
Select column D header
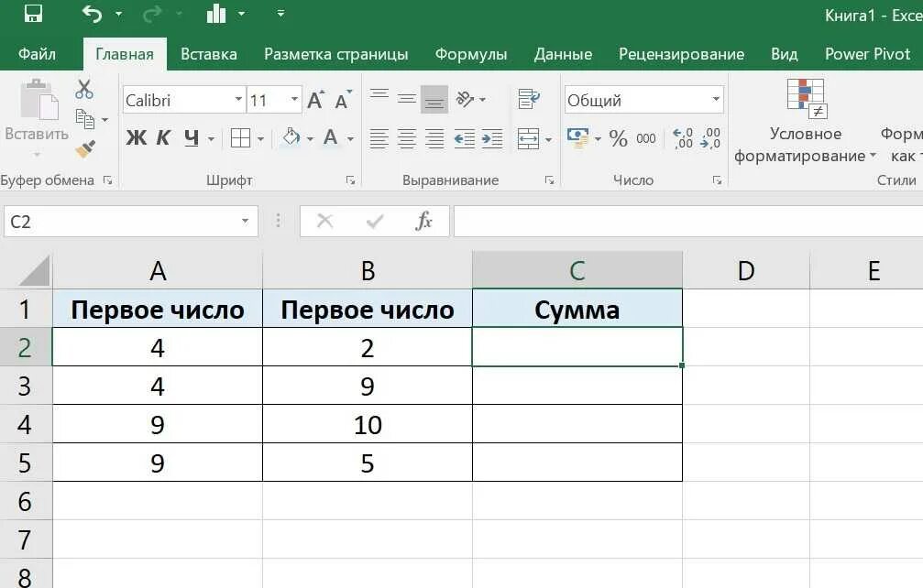point(746,270)
